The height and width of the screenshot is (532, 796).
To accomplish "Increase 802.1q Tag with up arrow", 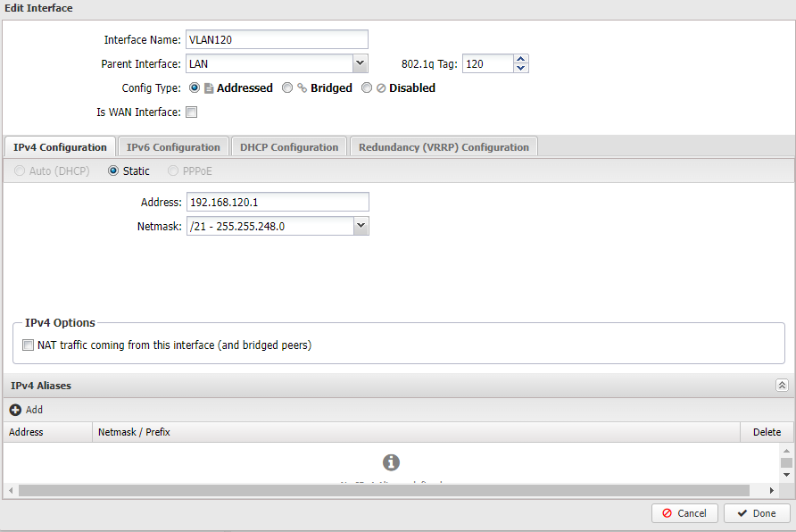I will click(520, 59).
